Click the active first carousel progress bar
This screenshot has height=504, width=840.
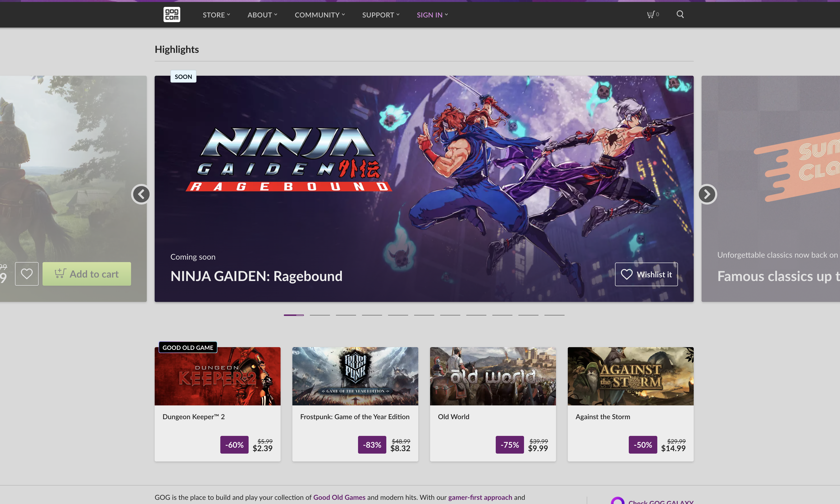pyautogui.click(x=293, y=315)
